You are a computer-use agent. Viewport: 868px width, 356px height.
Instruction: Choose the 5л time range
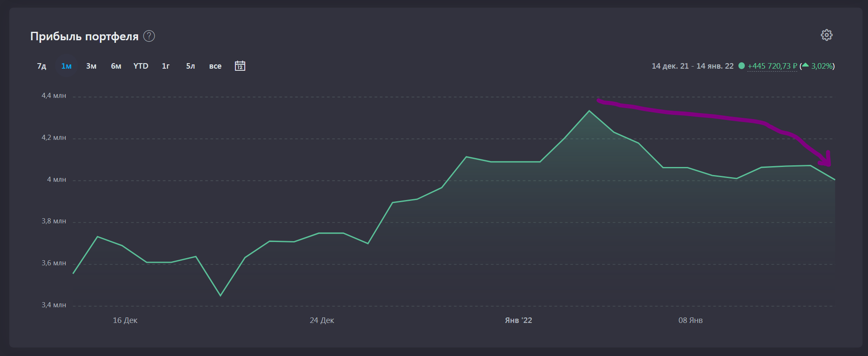(x=191, y=66)
